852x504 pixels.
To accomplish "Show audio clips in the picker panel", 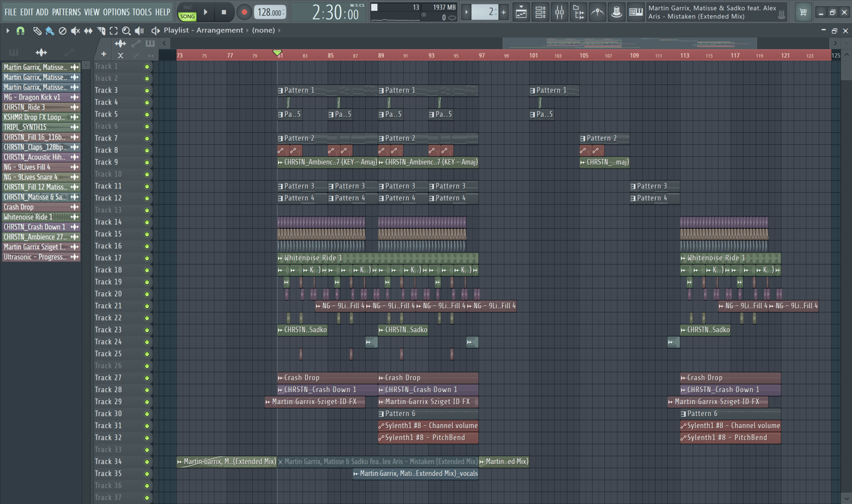I will pos(41,53).
